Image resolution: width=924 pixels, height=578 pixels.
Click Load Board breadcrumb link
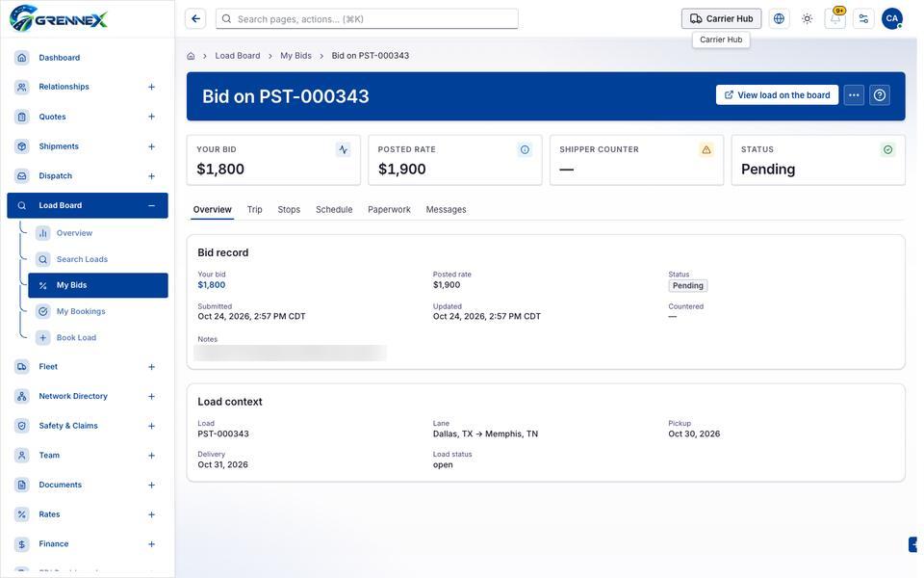tap(238, 56)
